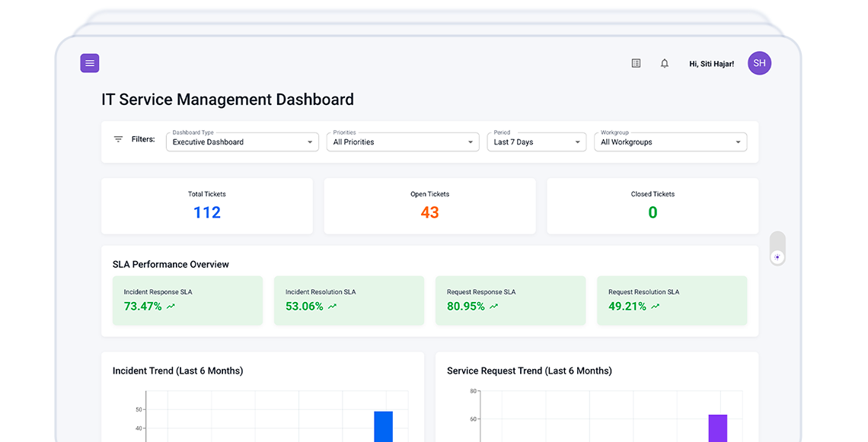The height and width of the screenshot is (442, 868).
Task: Click the Open Tickets card
Action: pyautogui.click(x=429, y=206)
